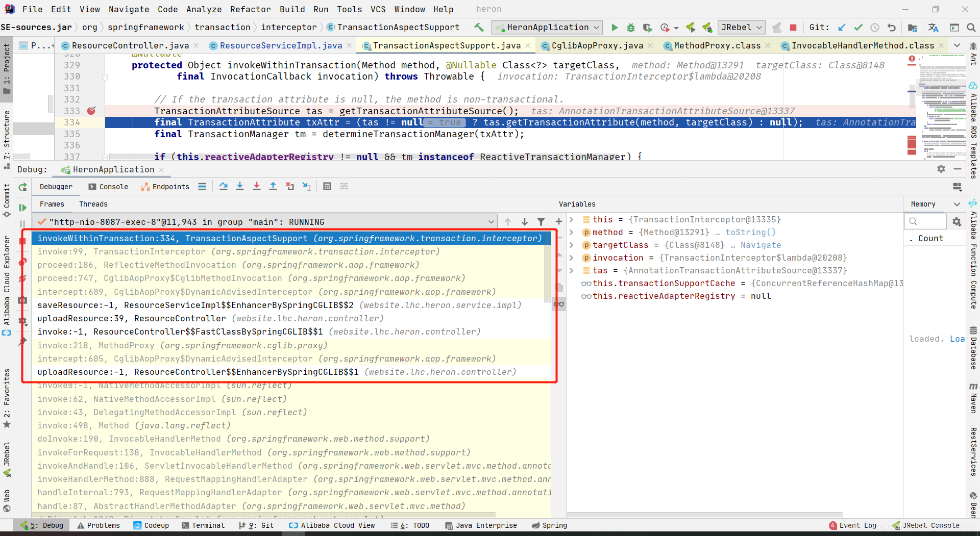This screenshot has height=536, width=980.
Task: Click the Navigate link for targetClass
Action: 761,245
